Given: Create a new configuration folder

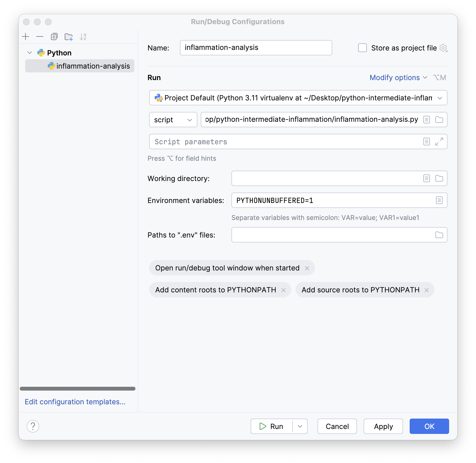Looking at the screenshot, I should click(x=69, y=37).
